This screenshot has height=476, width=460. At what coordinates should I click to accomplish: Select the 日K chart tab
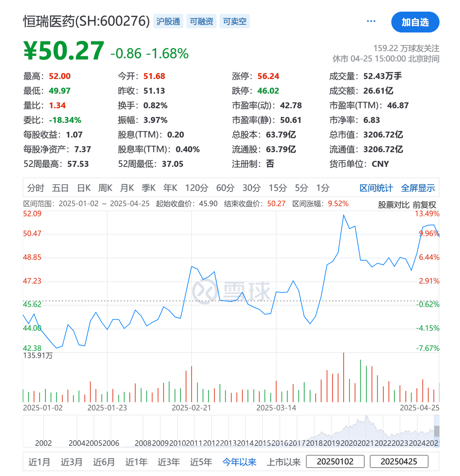pyautogui.click(x=84, y=188)
